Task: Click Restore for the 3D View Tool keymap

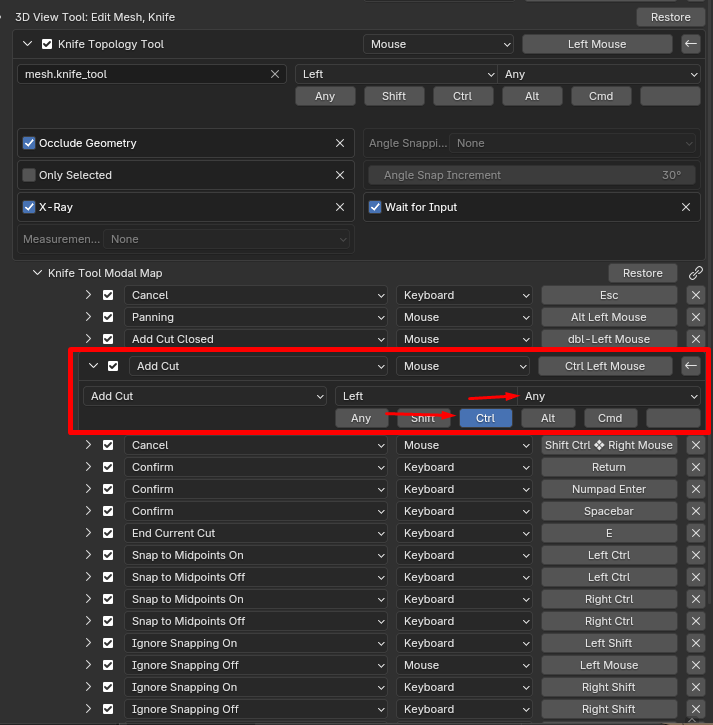Action: tap(670, 17)
